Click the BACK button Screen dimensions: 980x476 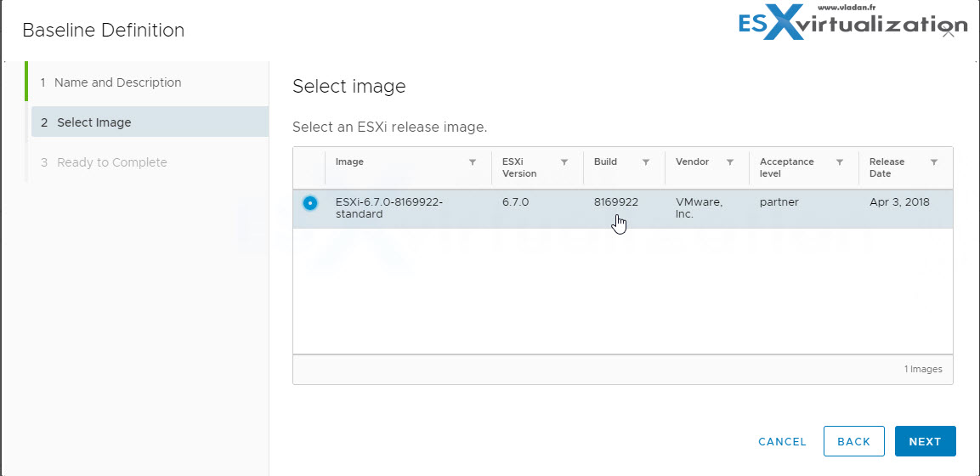tap(853, 442)
